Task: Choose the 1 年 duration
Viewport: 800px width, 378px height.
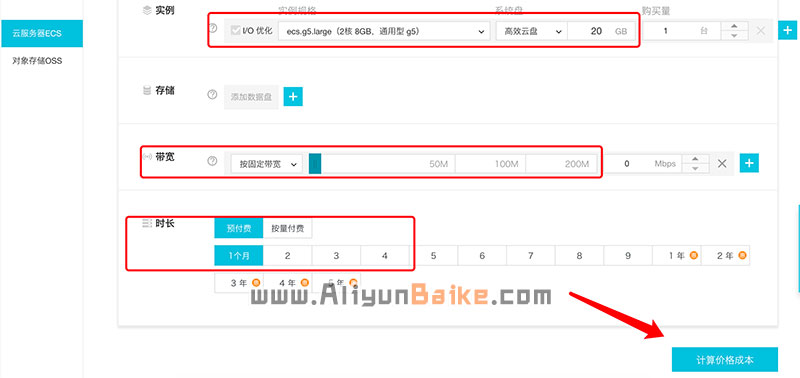Action: point(677,256)
